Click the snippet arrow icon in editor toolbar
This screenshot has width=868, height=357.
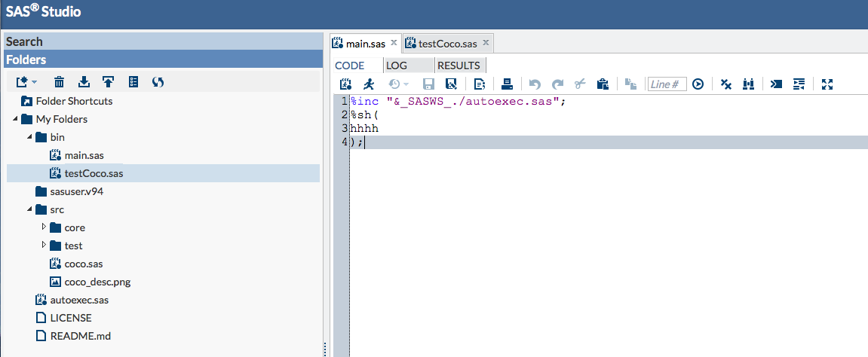click(777, 84)
